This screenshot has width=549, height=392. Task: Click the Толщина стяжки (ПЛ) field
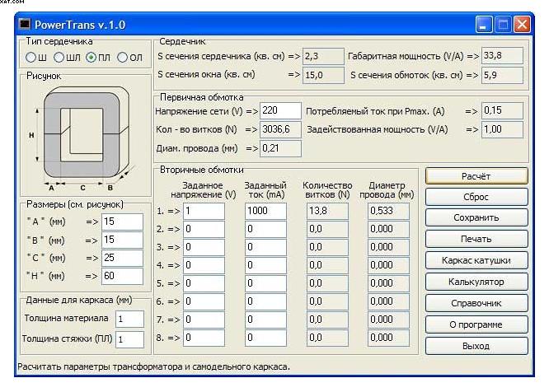point(130,339)
